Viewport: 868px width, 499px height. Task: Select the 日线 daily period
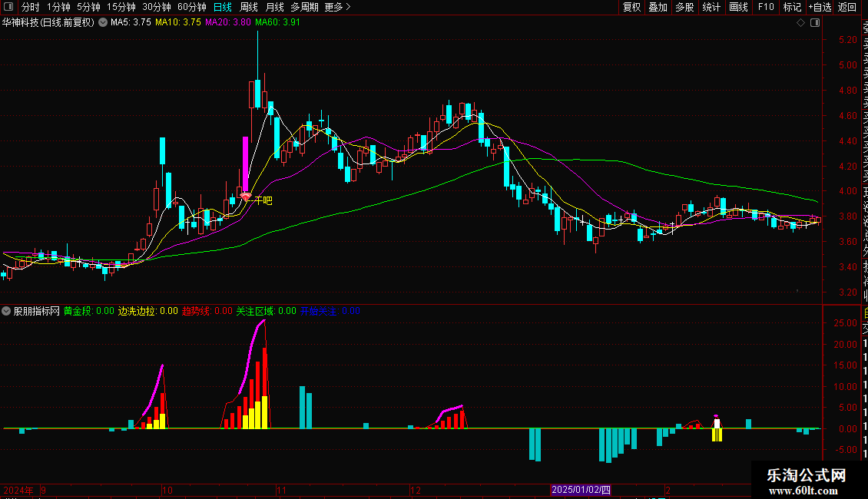pyautogui.click(x=223, y=7)
